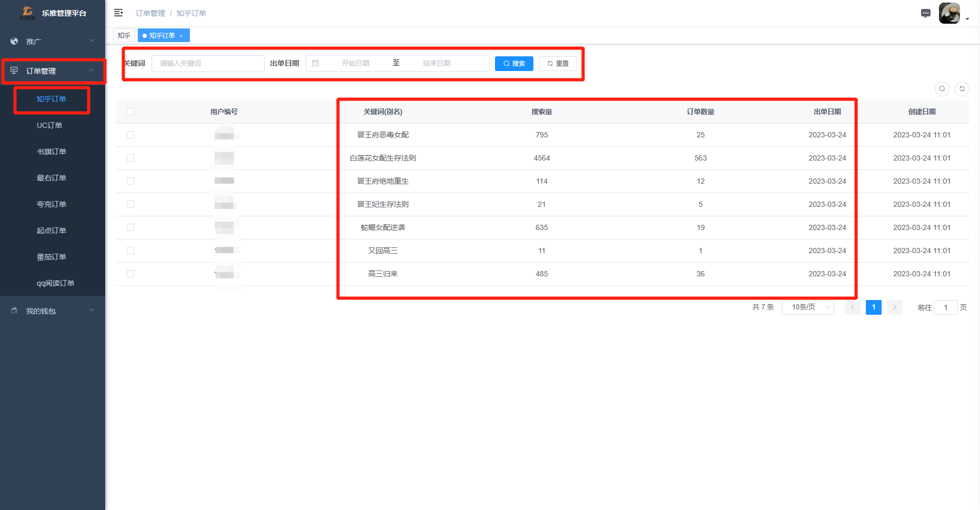Click the calendar icon in date range
Image resolution: width=980 pixels, height=510 pixels.
pyautogui.click(x=316, y=63)
